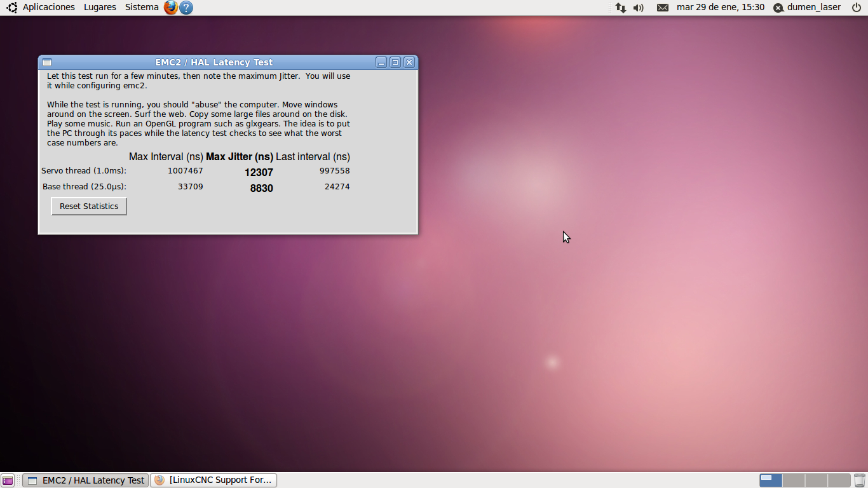Switch to EMC2 / HAL Latency Test taskbar entry
868x488 pixels.
pyautogui.click(x=85, y=480)
